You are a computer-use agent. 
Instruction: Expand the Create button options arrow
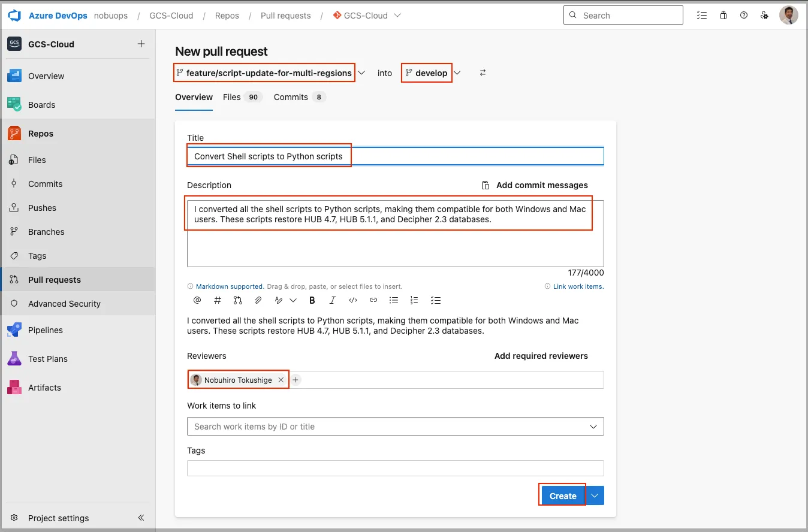coord(595,495)
